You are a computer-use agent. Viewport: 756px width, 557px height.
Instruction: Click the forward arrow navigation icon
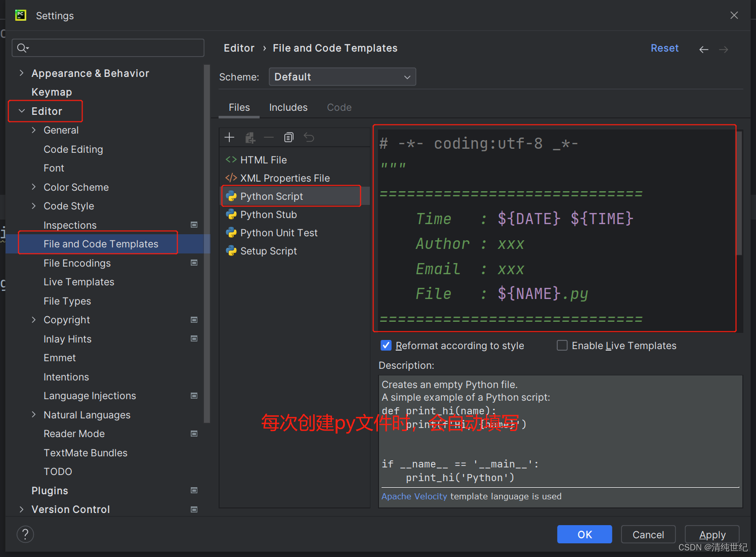coord(724,49)
